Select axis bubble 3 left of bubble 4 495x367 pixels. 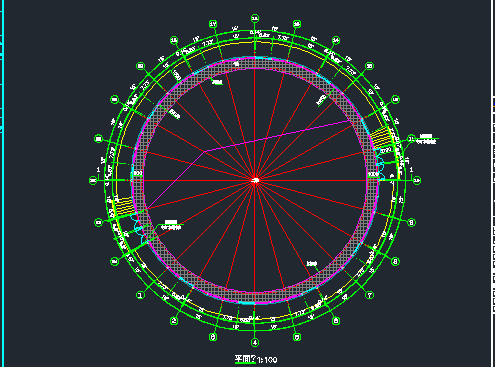(x=213, y=337)
